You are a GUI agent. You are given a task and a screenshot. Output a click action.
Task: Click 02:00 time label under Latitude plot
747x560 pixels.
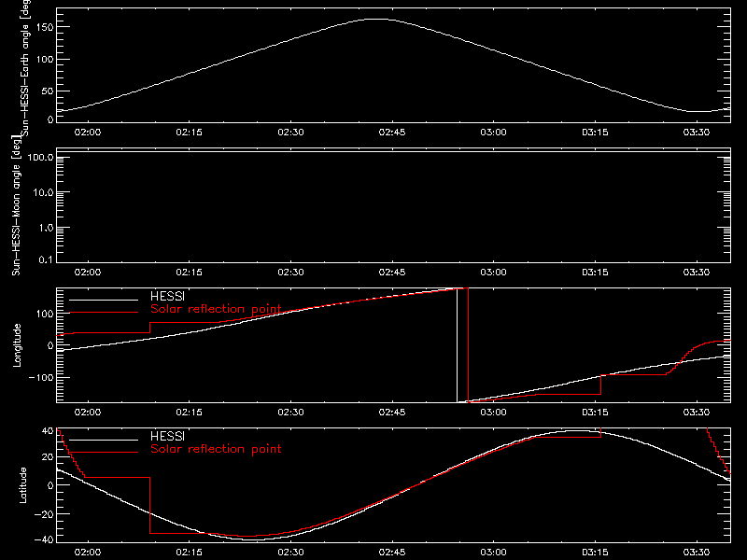(x=88, y=553)
